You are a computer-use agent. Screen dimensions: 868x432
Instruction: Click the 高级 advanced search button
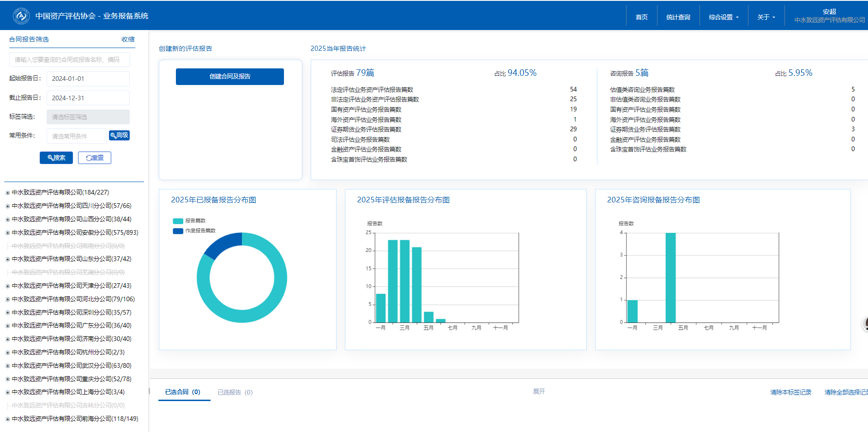[119, 135]
